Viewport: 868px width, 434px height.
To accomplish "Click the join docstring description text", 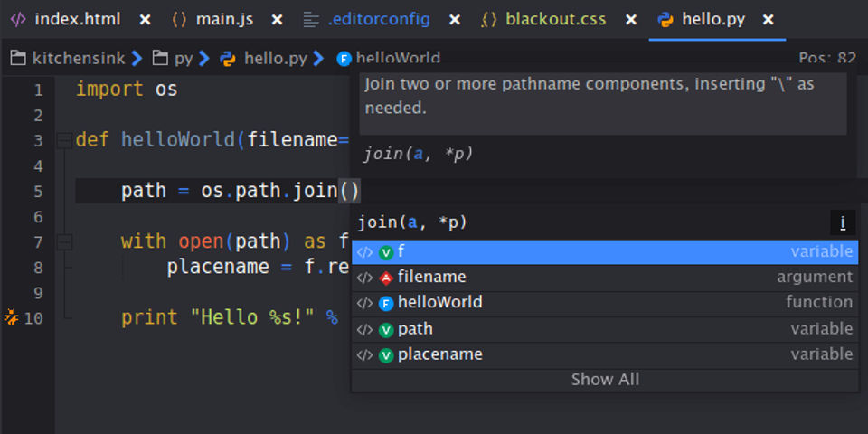I will pyautogui.click(x=590, y=96).
